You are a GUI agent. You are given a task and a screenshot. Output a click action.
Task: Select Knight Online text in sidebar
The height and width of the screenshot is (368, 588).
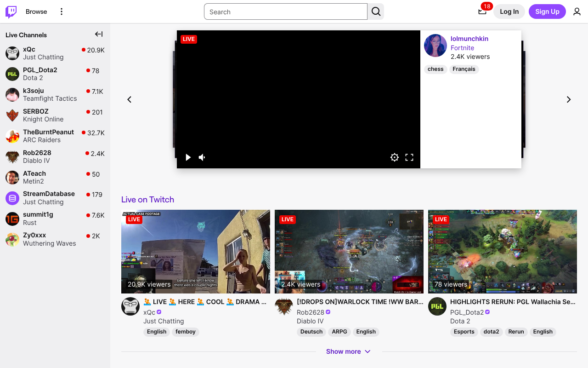coord(43,119)
